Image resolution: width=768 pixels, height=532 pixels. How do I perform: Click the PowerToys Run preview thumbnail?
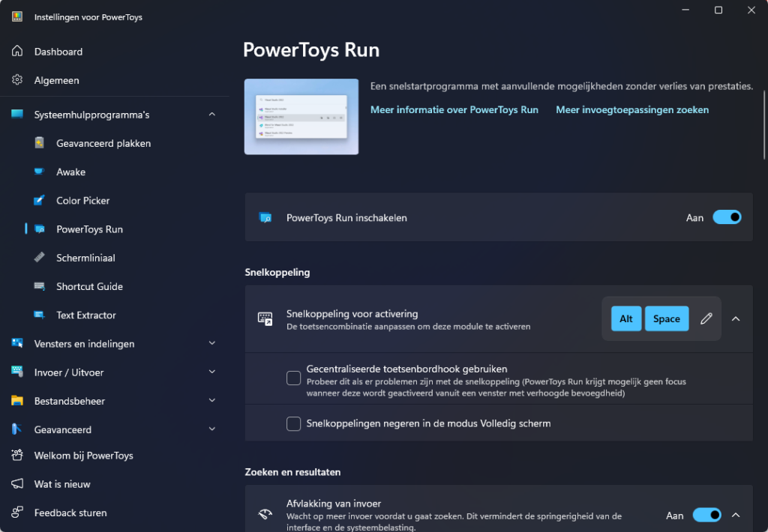pyautogui.click(x=301, y=116)
